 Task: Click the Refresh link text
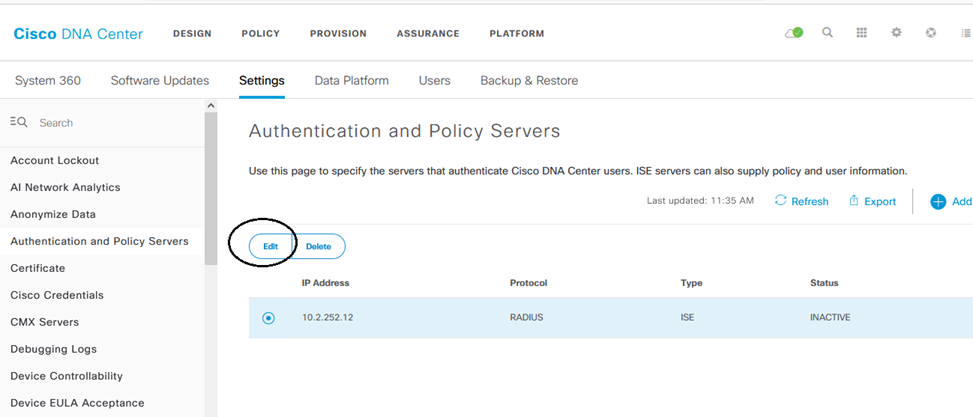pos(810,202)
